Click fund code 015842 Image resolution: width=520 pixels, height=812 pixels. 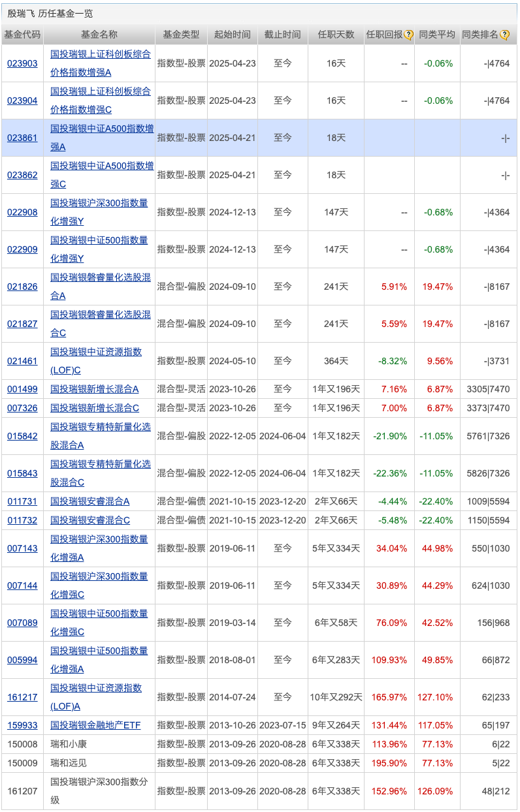22,436
